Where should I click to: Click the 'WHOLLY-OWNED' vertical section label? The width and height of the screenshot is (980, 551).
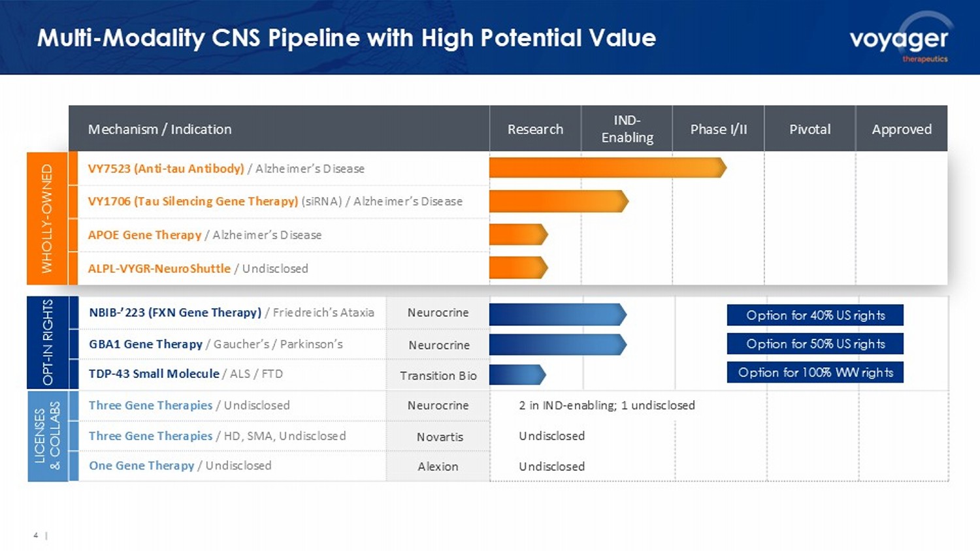click(x=47, y=218)
